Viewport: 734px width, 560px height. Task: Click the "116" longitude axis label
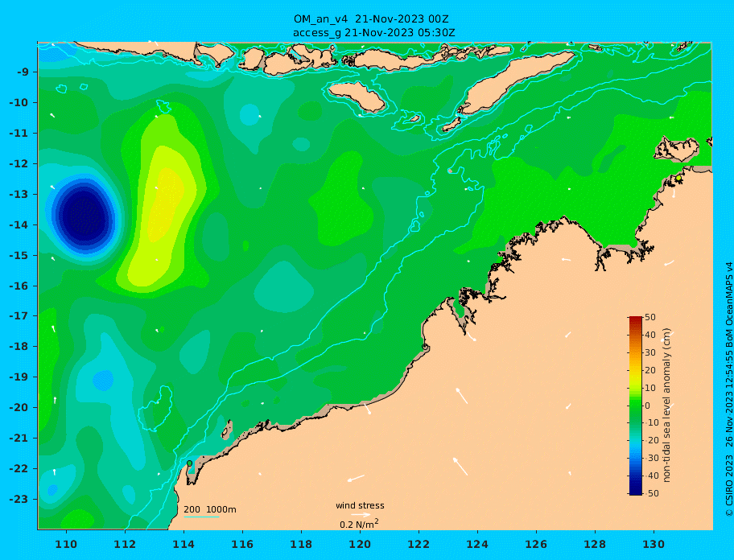(x=242, y=544)
